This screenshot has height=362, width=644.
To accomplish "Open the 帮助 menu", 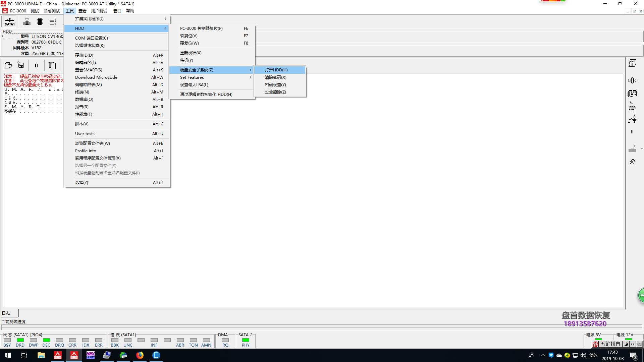I will tap(130, 11).
